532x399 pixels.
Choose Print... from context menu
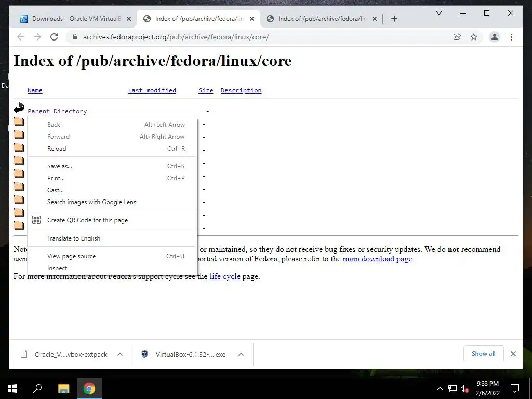(x=112, y=178)
